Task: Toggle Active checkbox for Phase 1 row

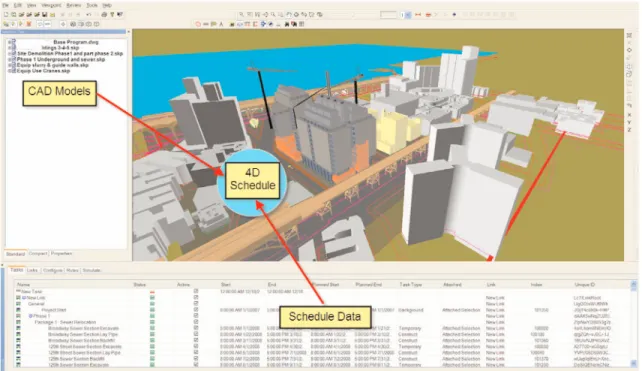Action: 196,316
